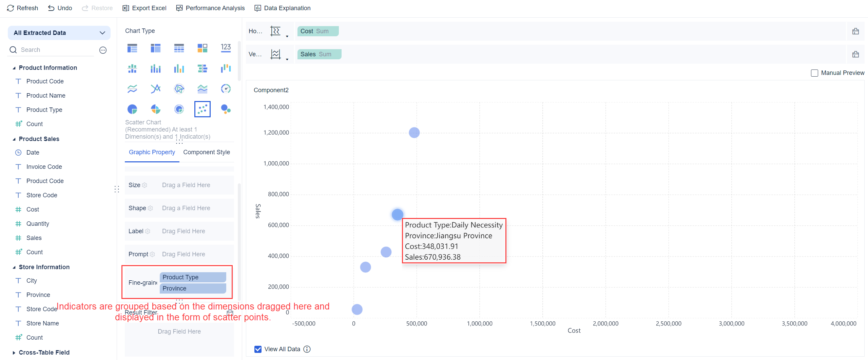Click the Product Type fine-grained field
Viewport: 868px width, 360px height.
coord(193,277)
